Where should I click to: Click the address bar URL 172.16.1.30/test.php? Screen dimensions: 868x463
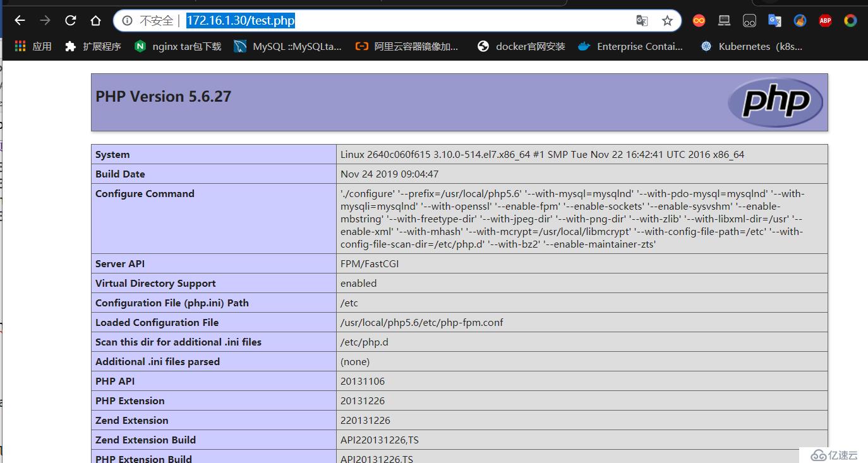(241, 21)
